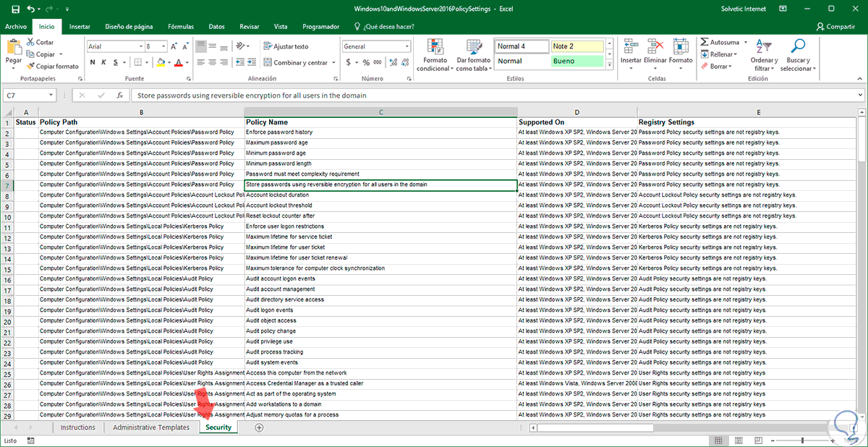Toggle bold (N) formatting
This screenshot has width=868, height=447.
93,62
